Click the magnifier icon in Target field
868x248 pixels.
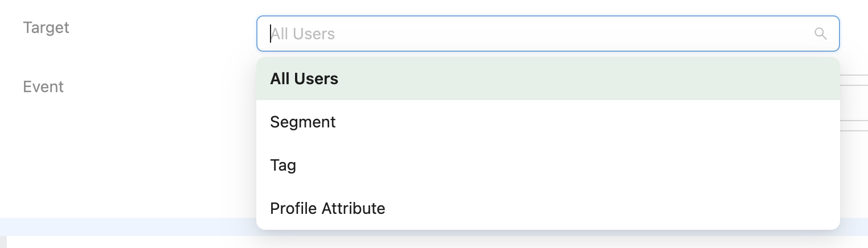820,34
